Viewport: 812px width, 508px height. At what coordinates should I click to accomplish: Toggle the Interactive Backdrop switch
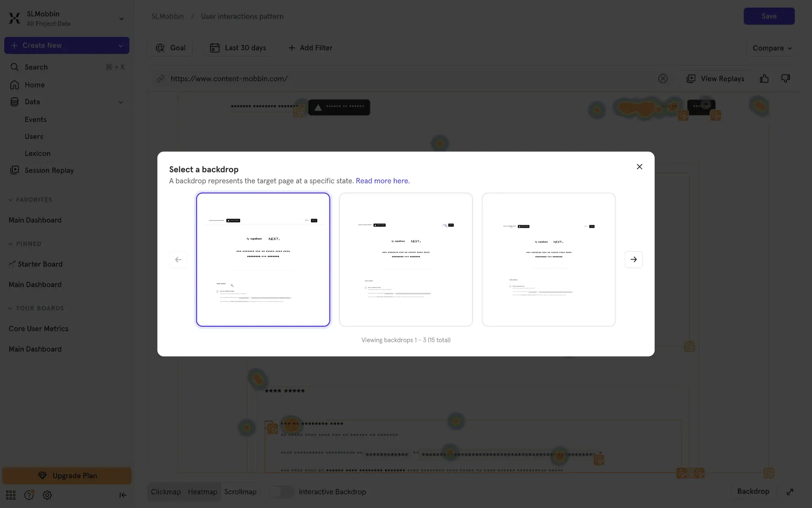[282, 492]
